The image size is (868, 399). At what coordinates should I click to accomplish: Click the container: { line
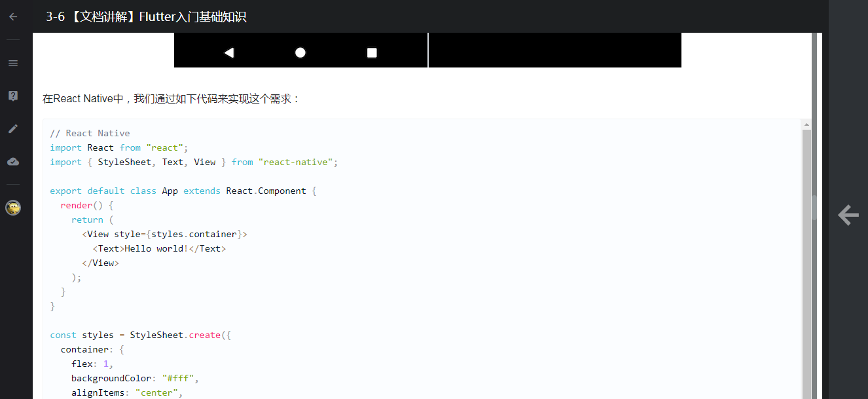click(x=92, y=349)
